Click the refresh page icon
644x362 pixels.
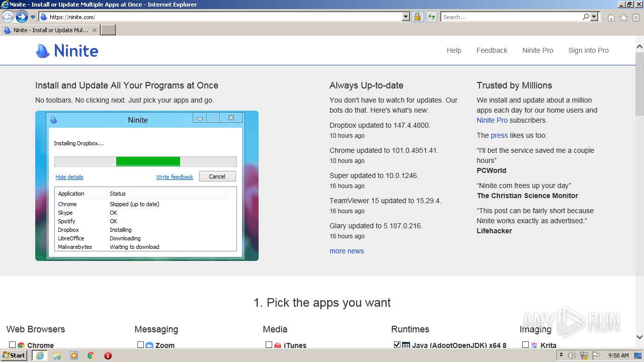(432, 17)
